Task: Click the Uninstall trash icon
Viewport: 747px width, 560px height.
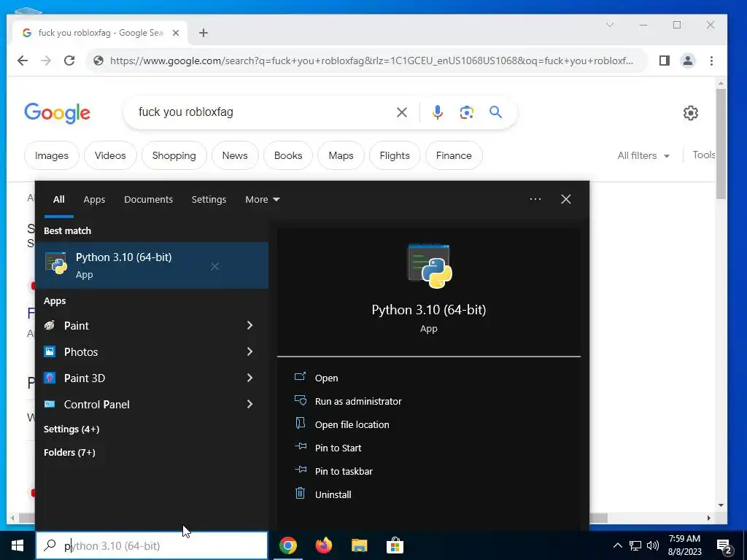Action: pyautogui.click(x=300, y=494)
